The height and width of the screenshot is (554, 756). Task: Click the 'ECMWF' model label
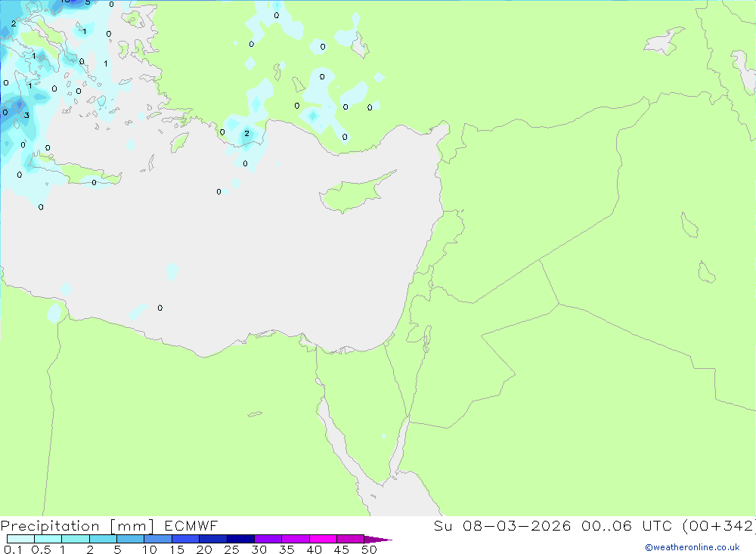pos(191,526)
